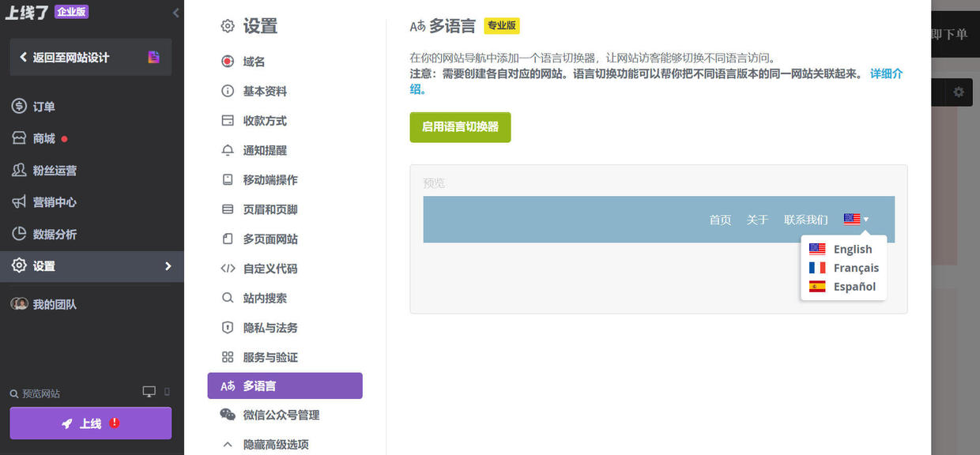The image size is (980, 455).
Task: Select 多页面网站 in settings menu
Action: coord(228,239)
